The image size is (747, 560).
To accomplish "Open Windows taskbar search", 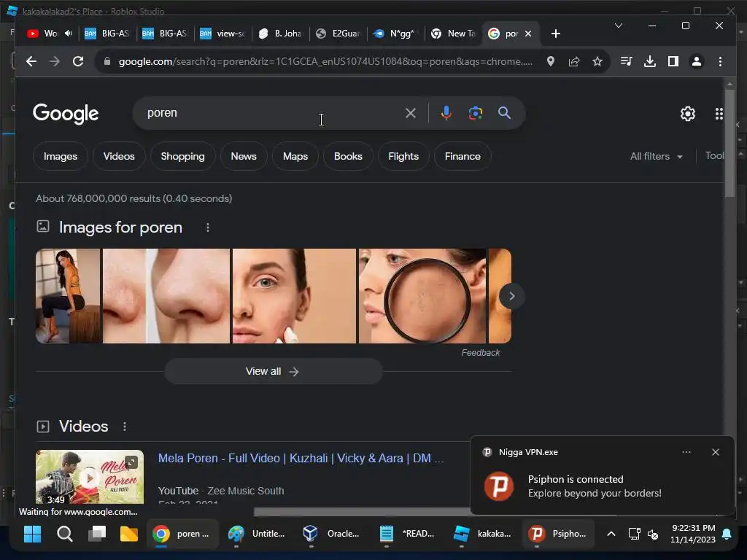I will tap(65, 534).
